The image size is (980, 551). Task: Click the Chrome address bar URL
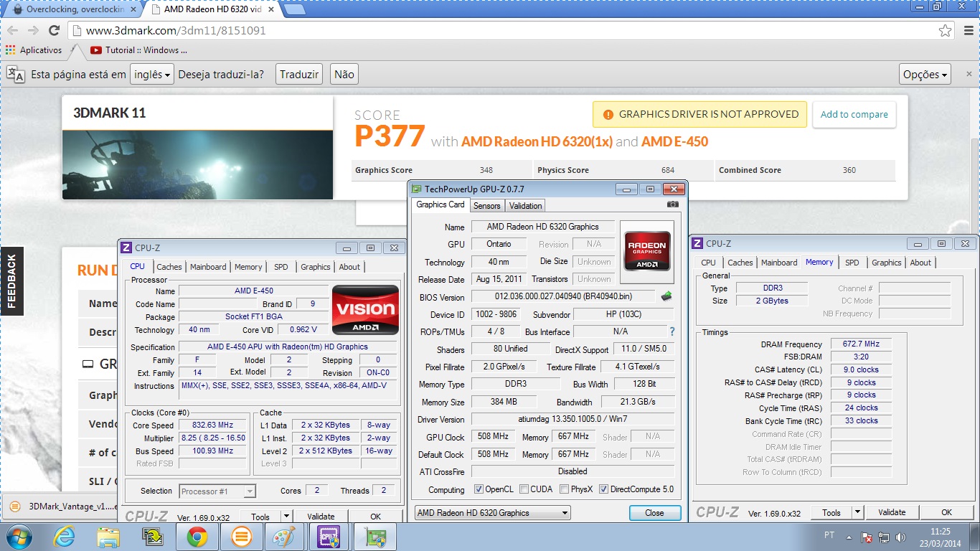pyautogui.click(x=176, y=31)
